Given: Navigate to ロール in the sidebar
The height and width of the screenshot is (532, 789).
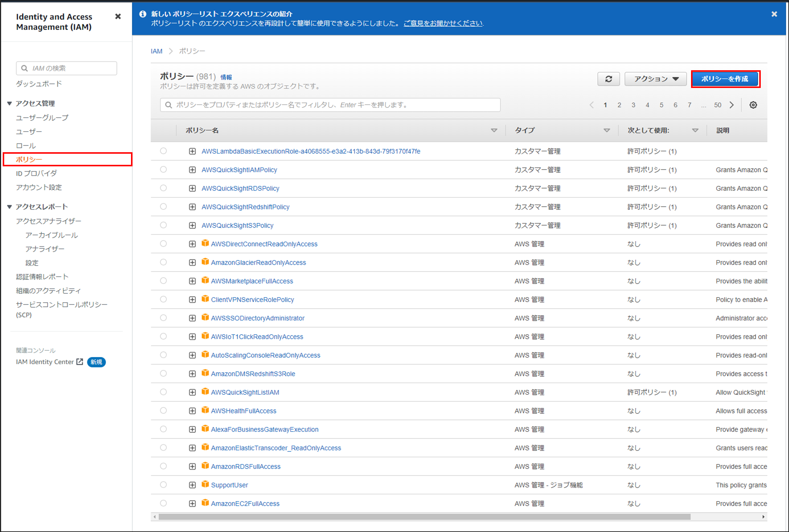Looking at the screenshot, I should [x=25, y=145].
